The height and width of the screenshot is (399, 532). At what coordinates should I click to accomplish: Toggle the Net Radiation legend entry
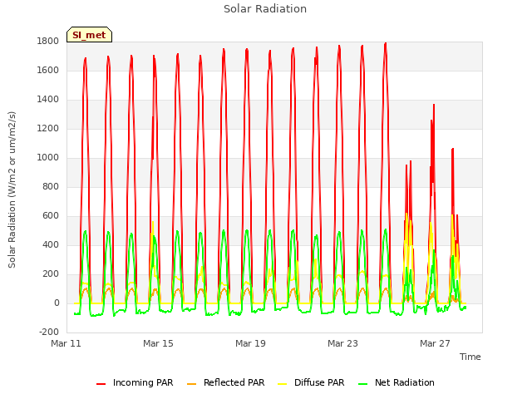397,382
